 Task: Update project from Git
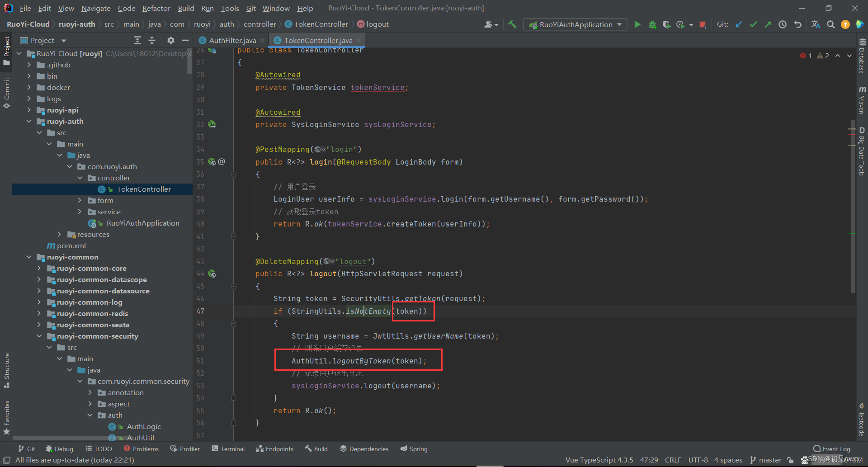(739, 24)
